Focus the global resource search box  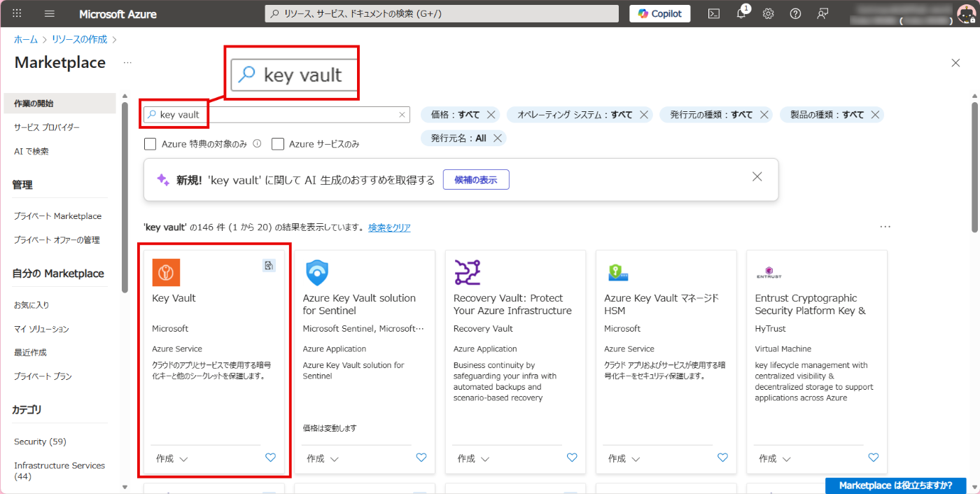pyautogui.click(x=442, y=13)
